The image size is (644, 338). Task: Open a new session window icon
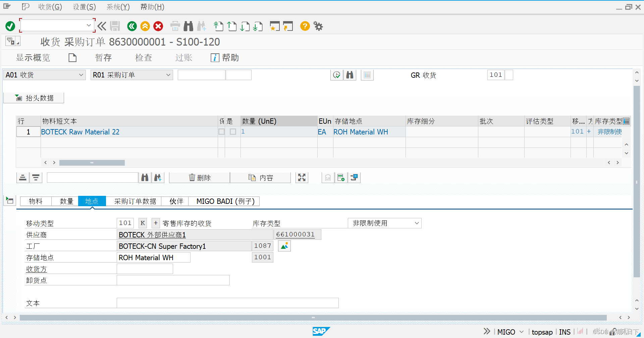(275, 26)
